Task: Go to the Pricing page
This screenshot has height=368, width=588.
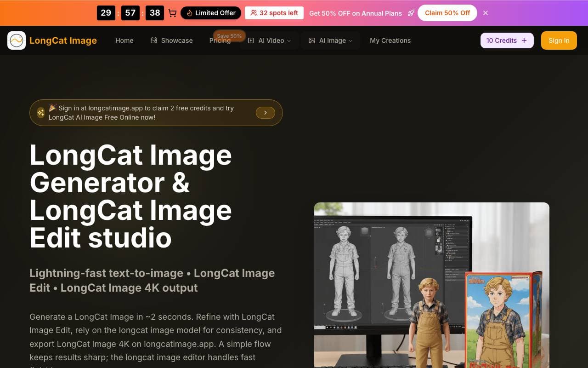Action: point(220,40)
